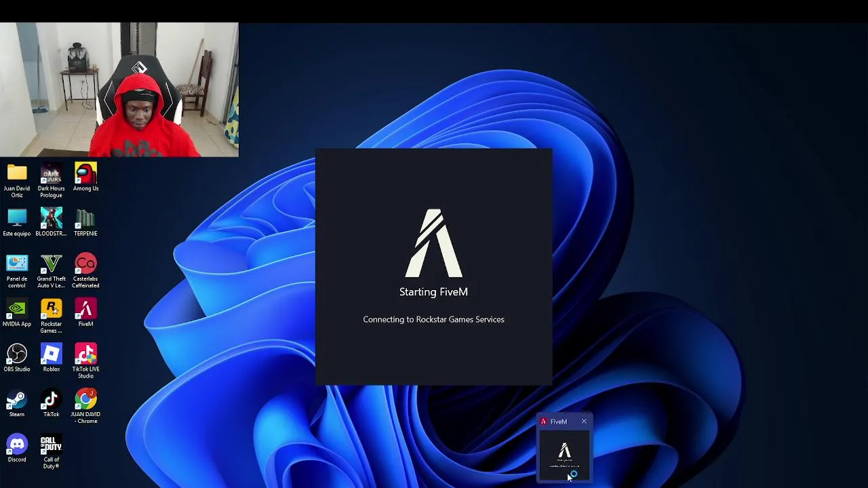The height and width of the screenshot is (488, 868).
Task: Open the Juan David Ortiz folder
Action: pyautogui.click(x=17, y=180)
